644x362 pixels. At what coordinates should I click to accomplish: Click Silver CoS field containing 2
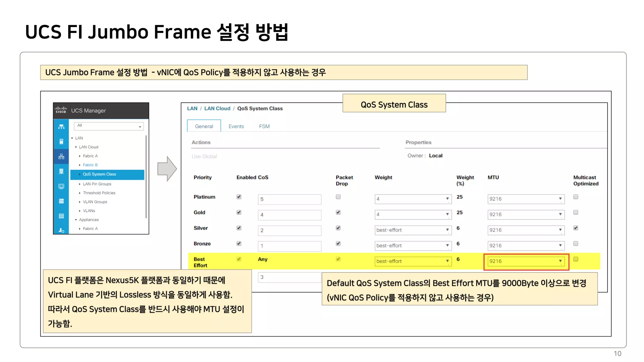point(290,230)
